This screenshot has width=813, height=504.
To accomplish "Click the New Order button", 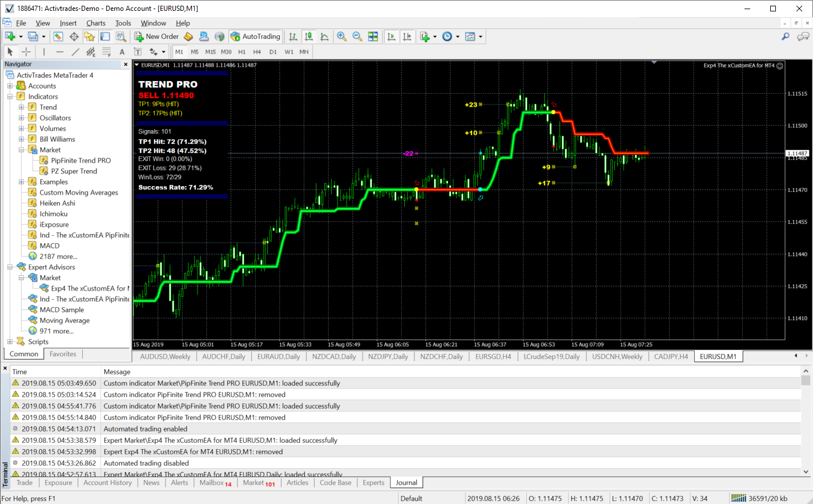I will coord(156,37).
